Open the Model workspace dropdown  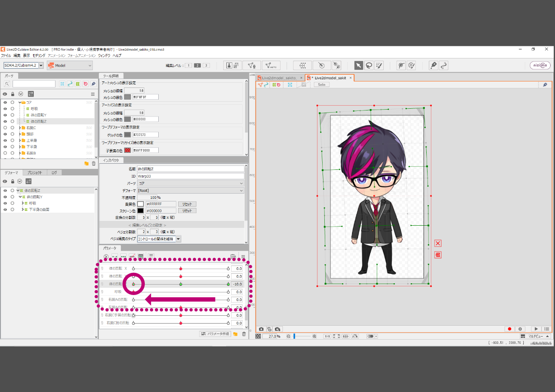(x=70, y=65)
